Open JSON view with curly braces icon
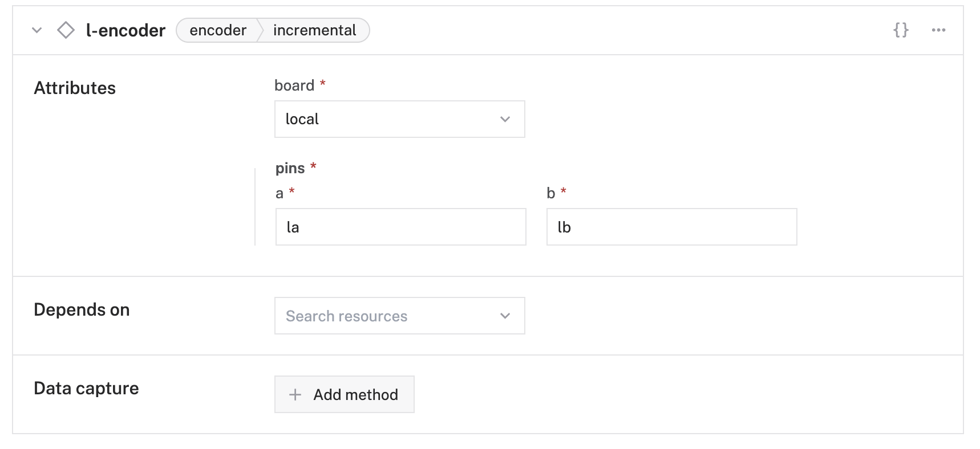The height and width of the screenshot is (449, 980). [x=901, y=30]
